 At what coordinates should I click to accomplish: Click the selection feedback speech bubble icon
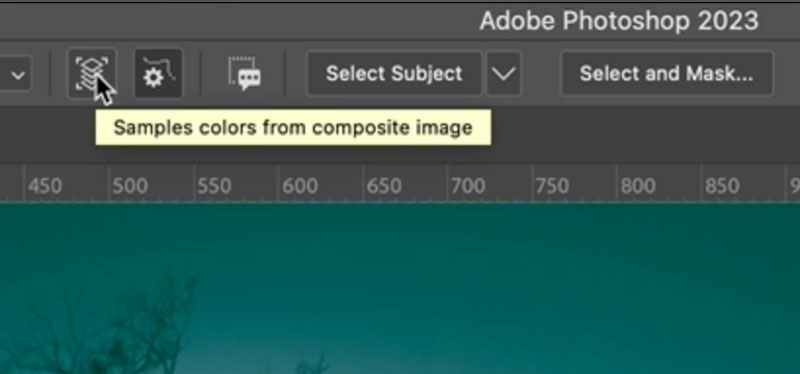[x=244, y=74]
